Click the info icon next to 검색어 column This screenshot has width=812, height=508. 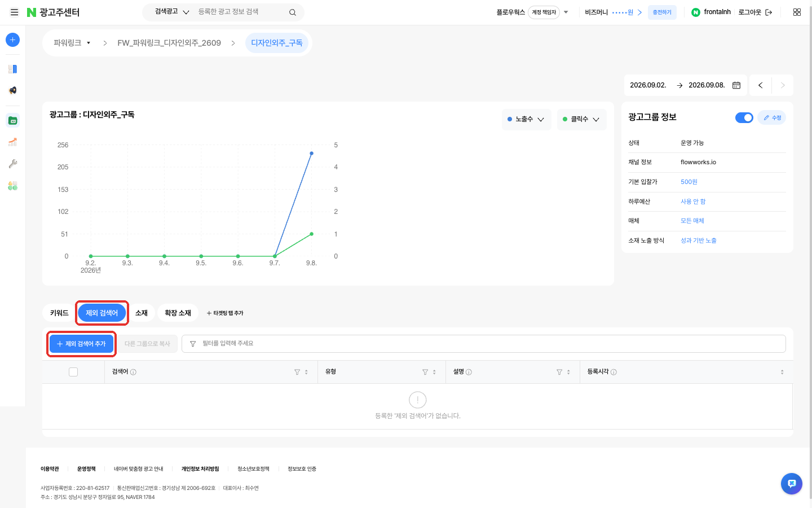pos(133,372)
